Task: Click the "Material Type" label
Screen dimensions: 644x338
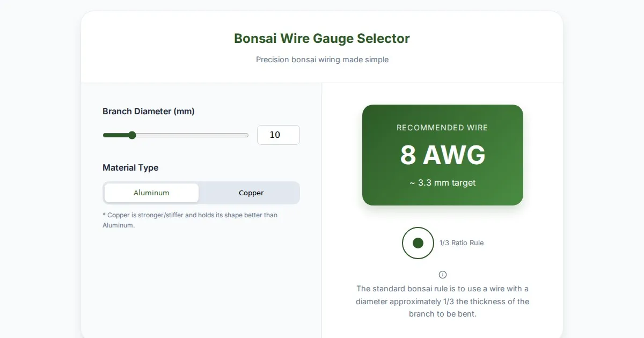Action: [x=130, y=168]
